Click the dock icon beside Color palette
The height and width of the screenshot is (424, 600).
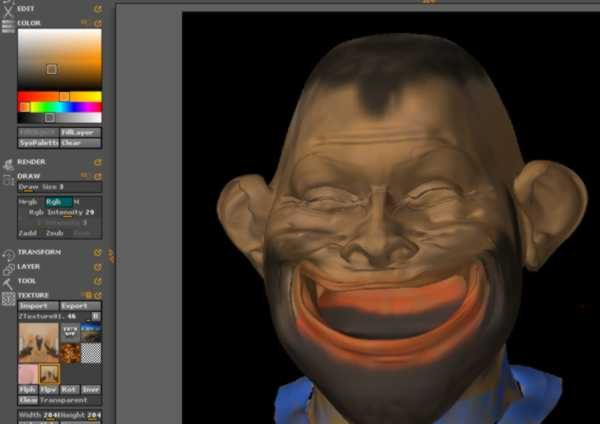[x=97, y=22]
